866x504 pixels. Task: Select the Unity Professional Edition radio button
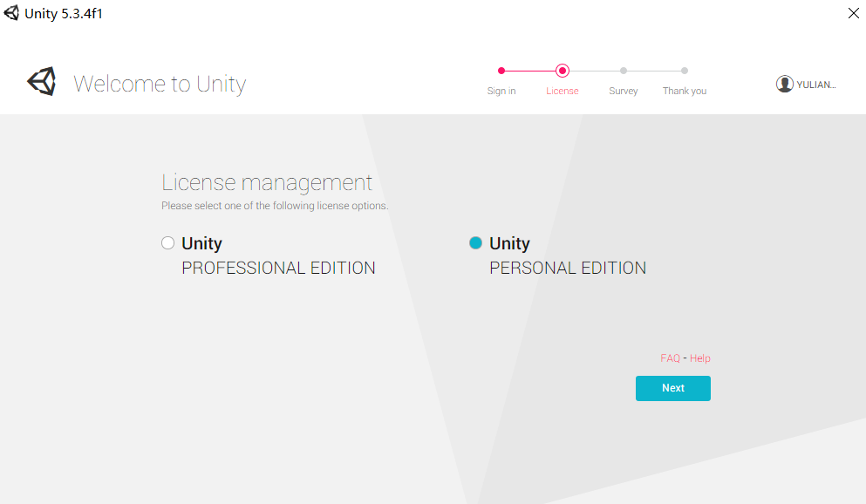[x=168, y=243]
